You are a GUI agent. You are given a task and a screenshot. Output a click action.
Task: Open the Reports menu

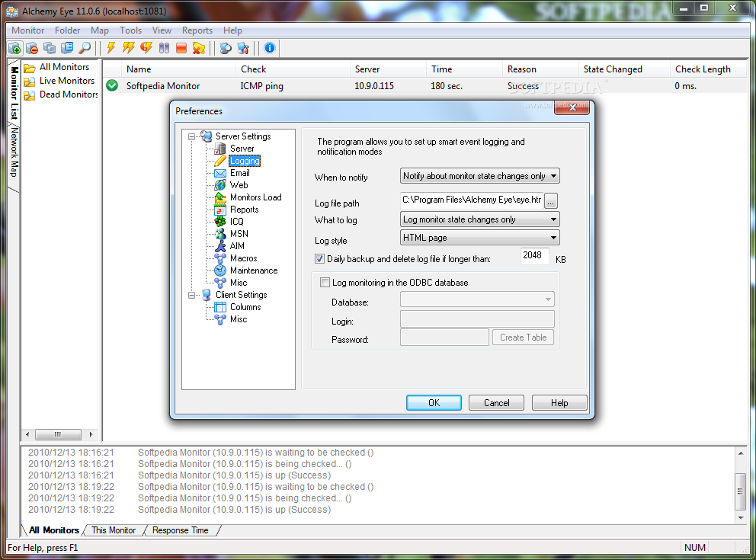(x=197, y=30)
